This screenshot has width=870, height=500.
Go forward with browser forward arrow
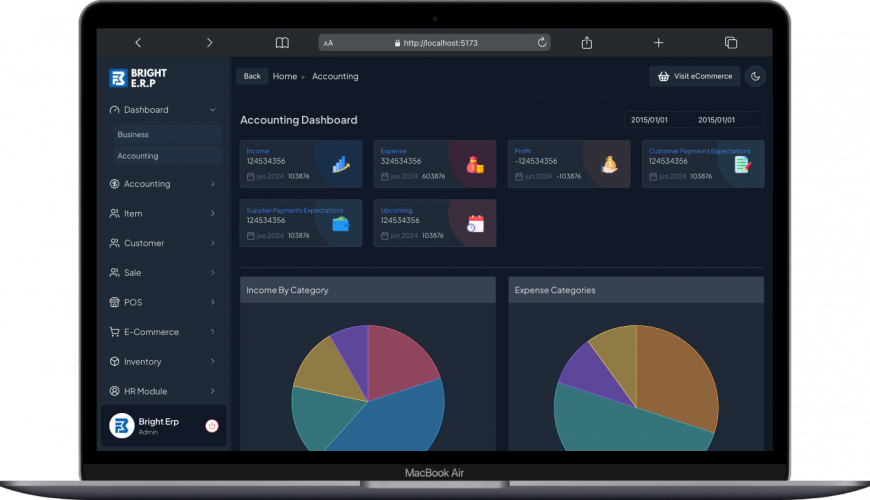209,43
